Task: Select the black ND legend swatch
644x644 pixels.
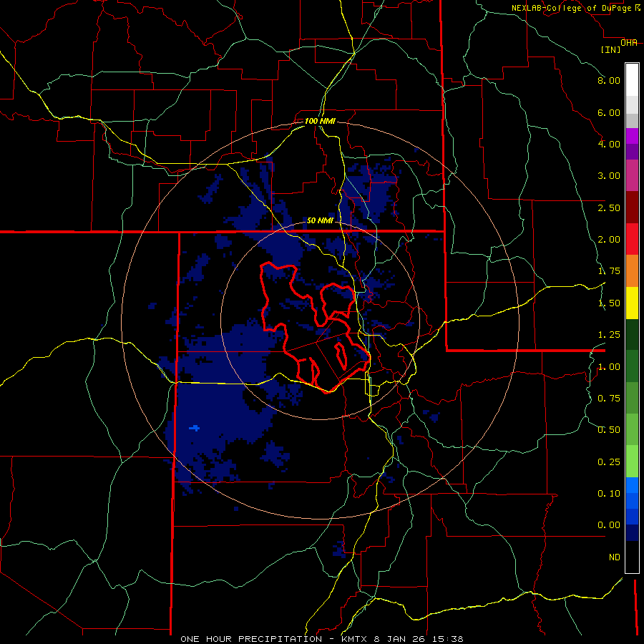Action: [x=632, y=557]
